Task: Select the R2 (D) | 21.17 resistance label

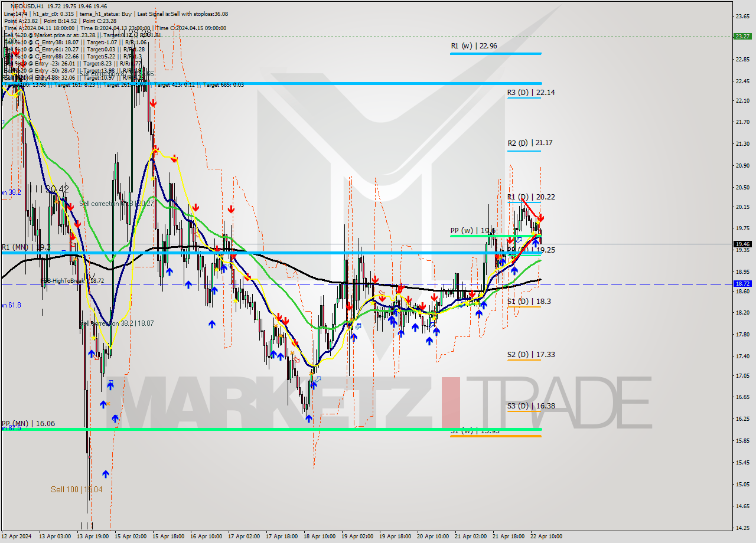Action: [x=530, y=143]
